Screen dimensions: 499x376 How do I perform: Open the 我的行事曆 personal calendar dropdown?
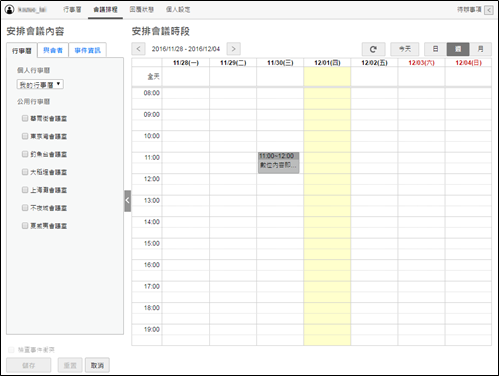point(40,84)
